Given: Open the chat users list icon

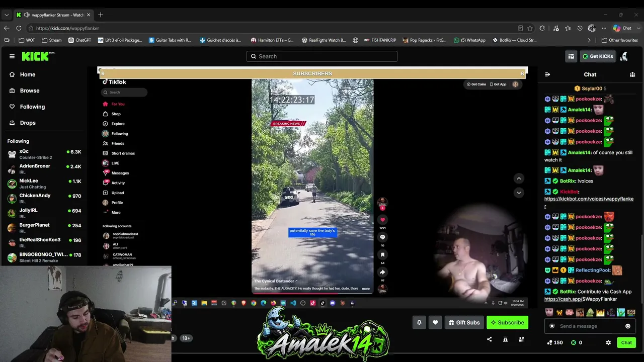Looking at the screenshot, I should [x=632, y=74].
